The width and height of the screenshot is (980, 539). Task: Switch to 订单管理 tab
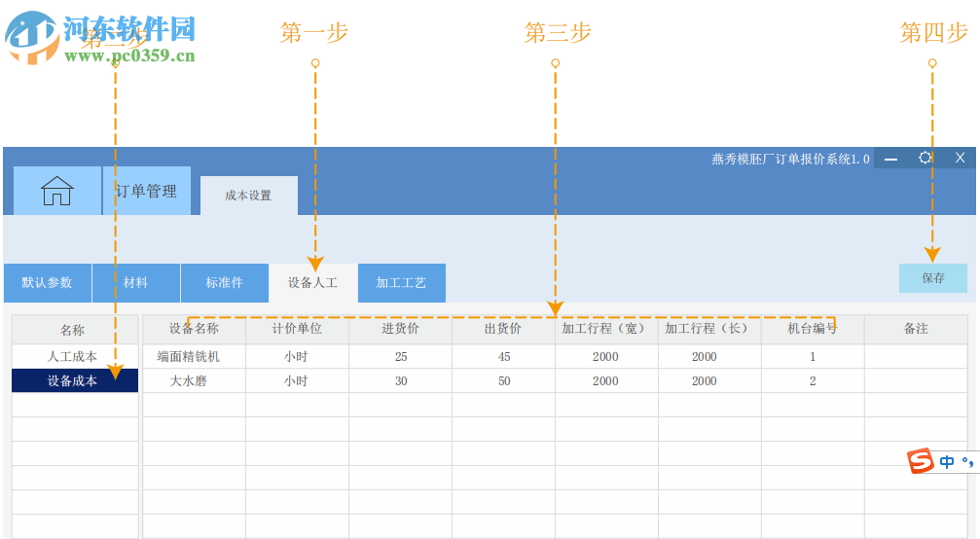(x=147, y=191)
